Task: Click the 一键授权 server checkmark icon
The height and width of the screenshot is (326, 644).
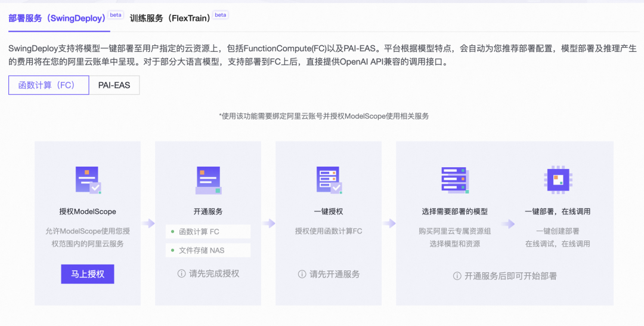Action: [x=329, y=180]
